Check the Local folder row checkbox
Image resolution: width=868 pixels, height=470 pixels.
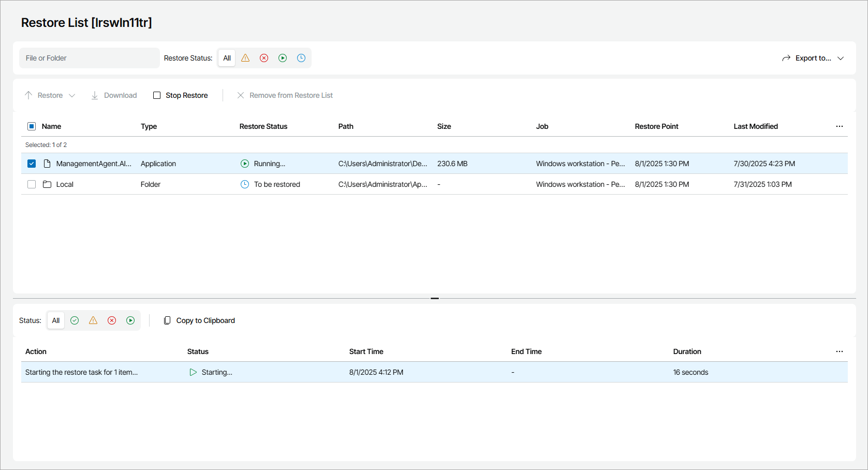[x=32, y=184]
